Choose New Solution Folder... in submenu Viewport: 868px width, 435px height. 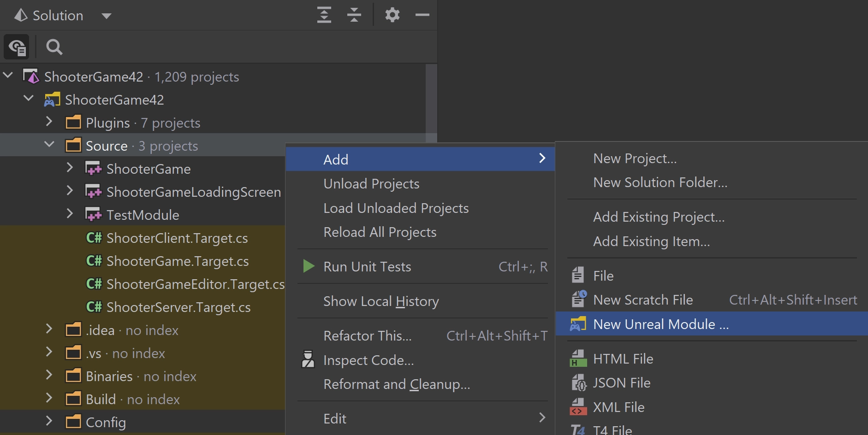pyautogui.click(x=712, y=182)
